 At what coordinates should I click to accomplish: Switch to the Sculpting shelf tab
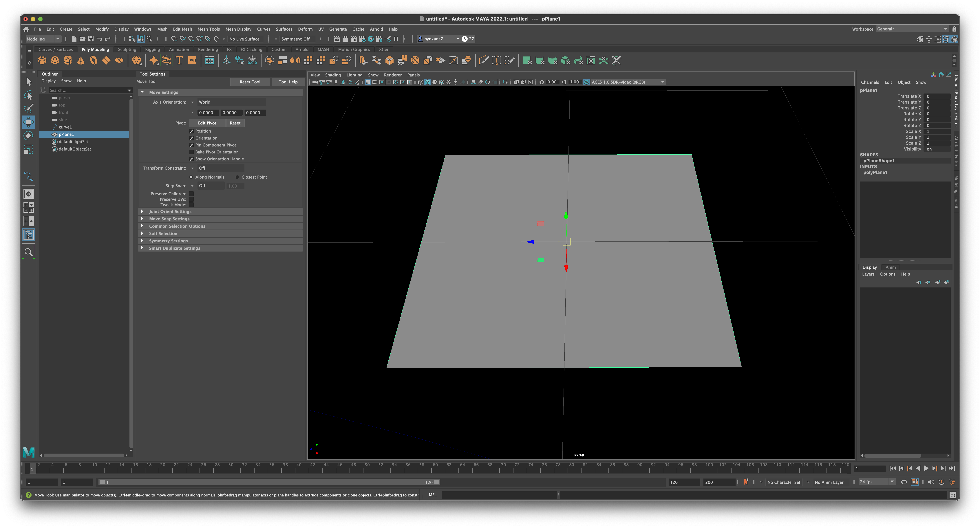coord(127,49)
